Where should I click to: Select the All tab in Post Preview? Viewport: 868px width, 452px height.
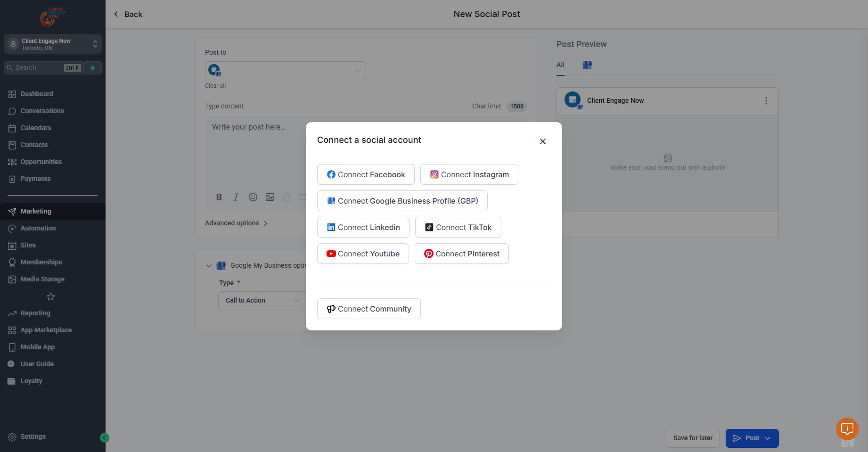point(560,65)
